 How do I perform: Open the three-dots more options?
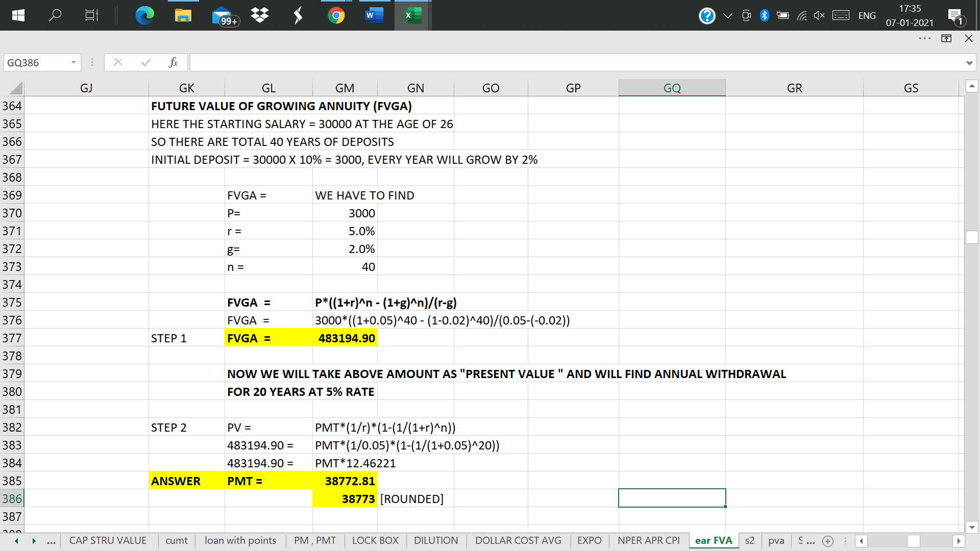[924, 38]
